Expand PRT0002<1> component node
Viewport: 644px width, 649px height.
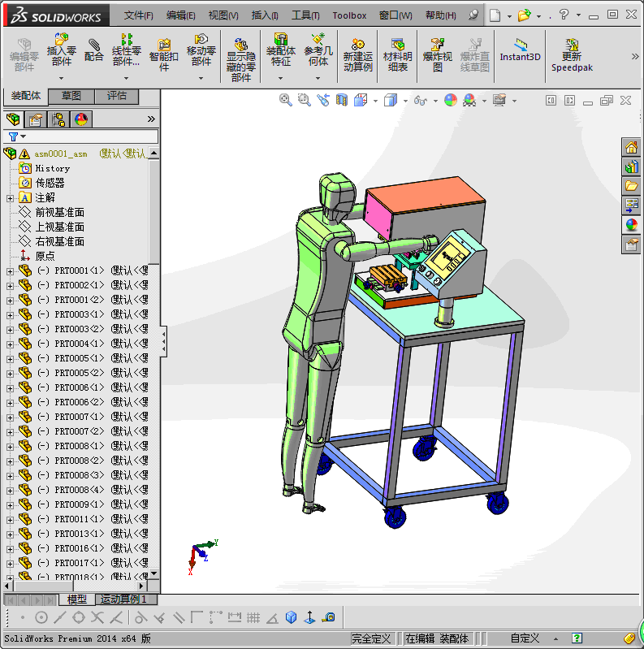coord(10,286)
